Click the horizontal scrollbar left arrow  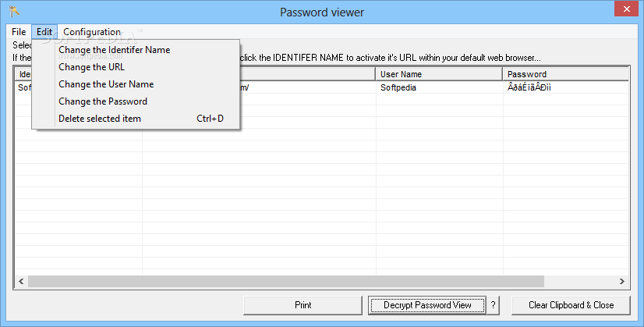tap(21, 281)
